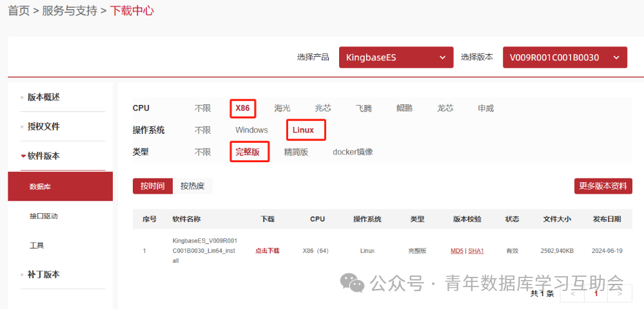
Task: Select CPU filter 海光
Action: click(x=282, y=108)
